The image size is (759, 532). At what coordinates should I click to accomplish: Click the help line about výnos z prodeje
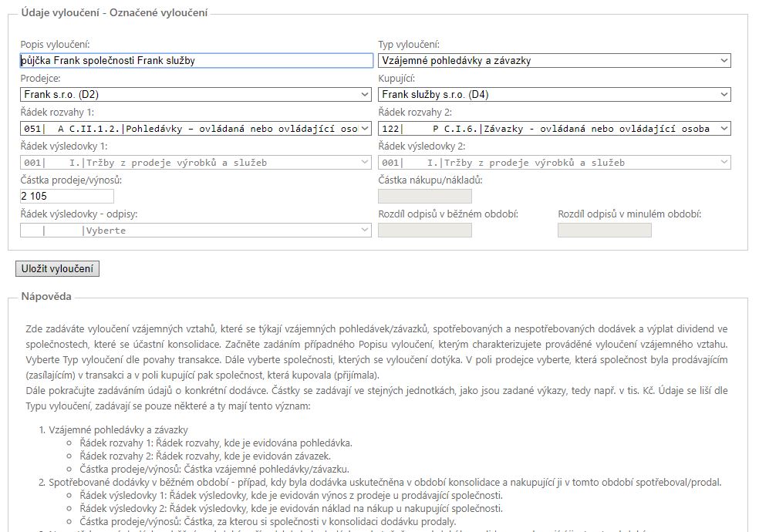coord(292,495)
